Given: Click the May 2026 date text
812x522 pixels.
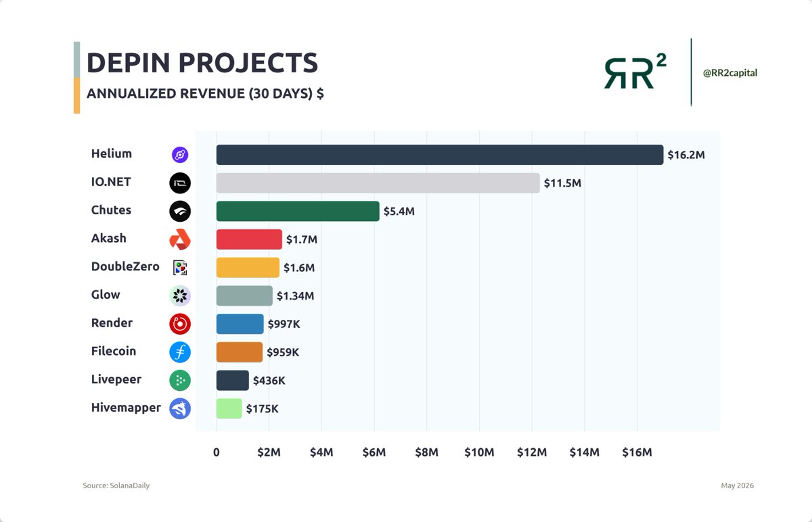Looking at the screenshot, I should pyautogui.click(x=738, y=486).
